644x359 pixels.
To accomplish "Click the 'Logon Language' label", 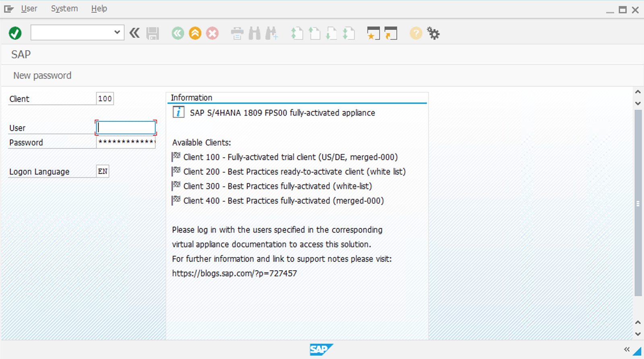I will 39,172.
